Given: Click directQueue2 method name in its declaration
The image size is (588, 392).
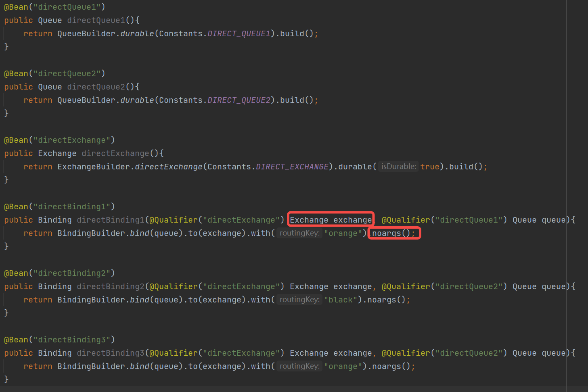Looking at the screenshot, I should (x=96, y=87).
